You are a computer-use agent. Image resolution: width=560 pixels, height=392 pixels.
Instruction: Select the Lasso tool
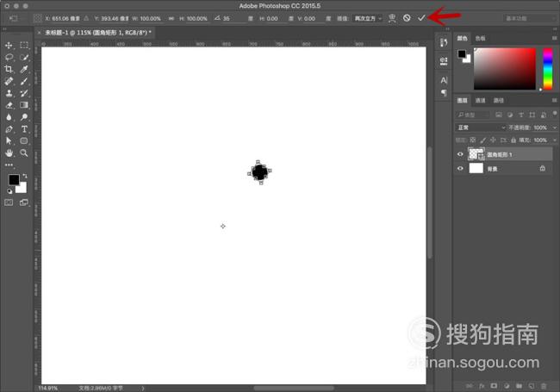(x=9, y=57)
